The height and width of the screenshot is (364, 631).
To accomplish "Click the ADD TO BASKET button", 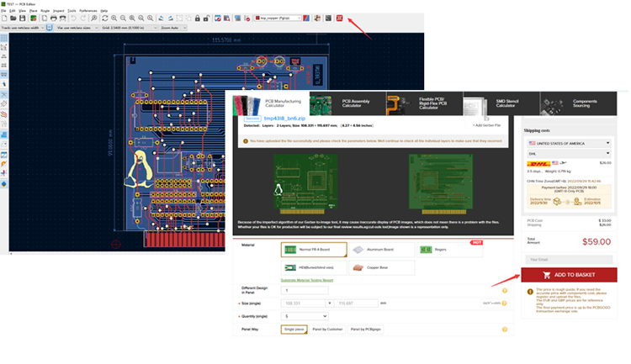I will pyautogui.click(x=569, y=275).
